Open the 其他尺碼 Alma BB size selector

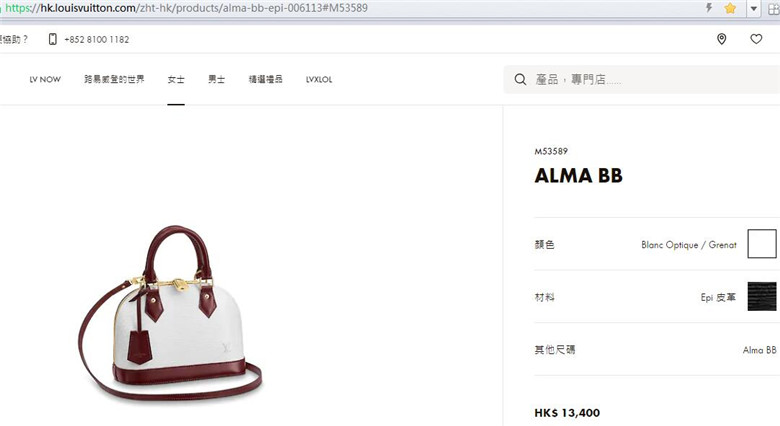tap(657, 350)
